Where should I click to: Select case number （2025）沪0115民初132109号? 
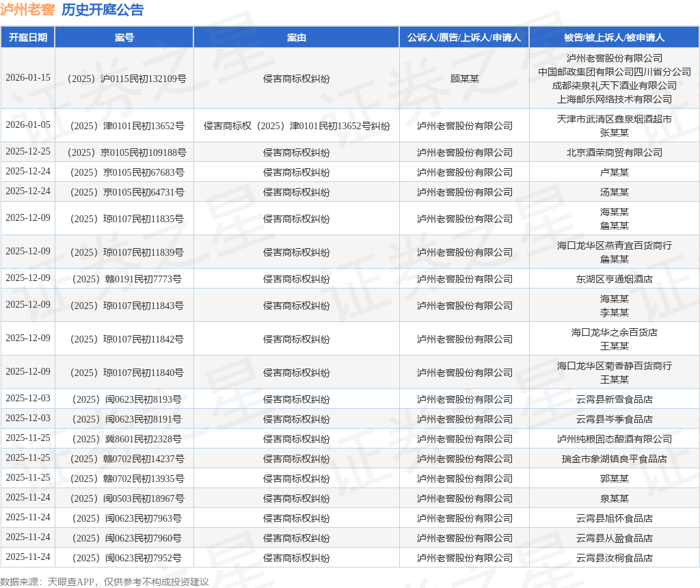click(x=124, y=79)
